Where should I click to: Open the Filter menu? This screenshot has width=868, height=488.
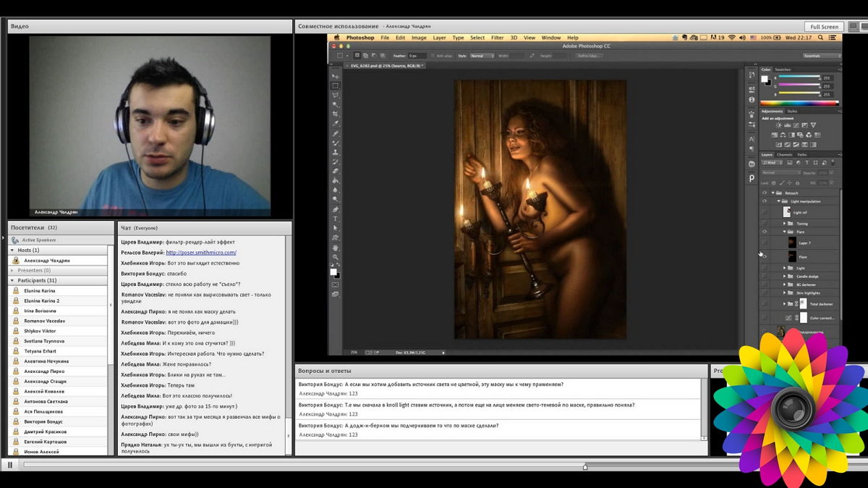click(497, 38)
